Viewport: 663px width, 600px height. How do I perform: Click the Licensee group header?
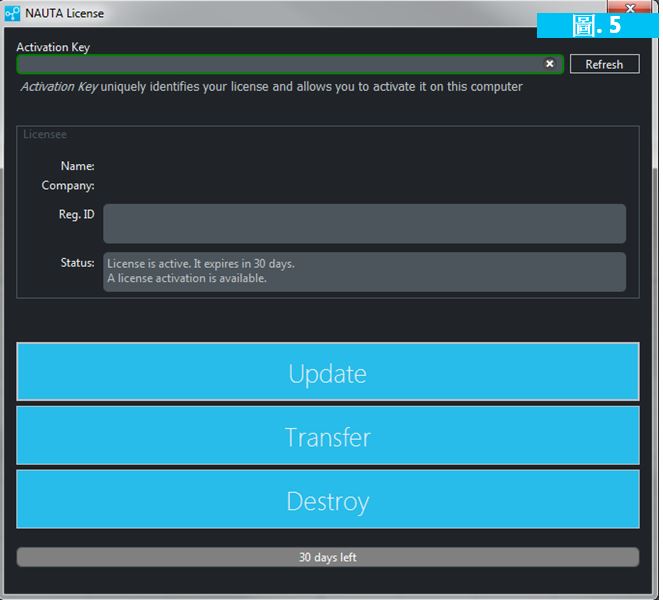pos(45,134)
